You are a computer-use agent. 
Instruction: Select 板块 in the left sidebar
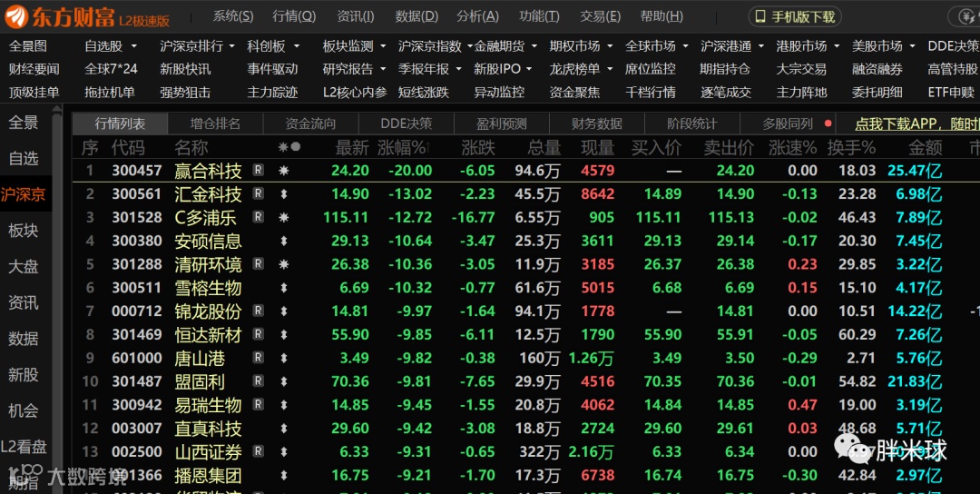point(23,231)
